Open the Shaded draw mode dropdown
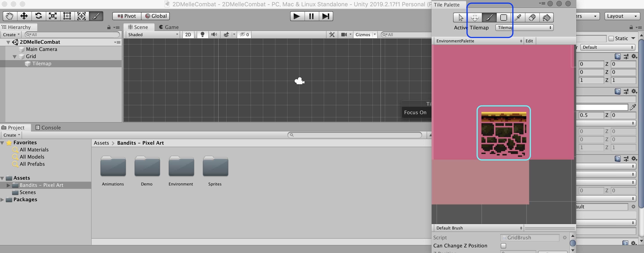This screenshot has width=644, height=253. click(x=153, y=35)
